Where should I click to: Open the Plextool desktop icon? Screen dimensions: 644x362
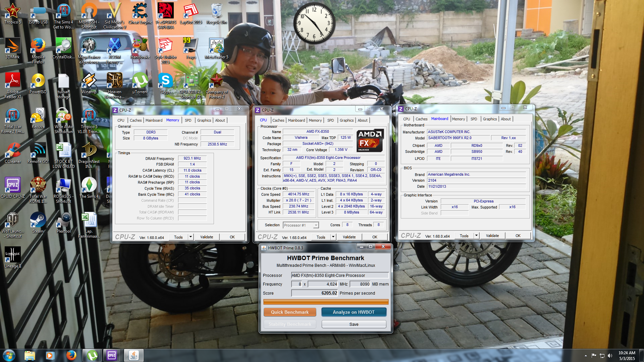[x=63, y=223]
